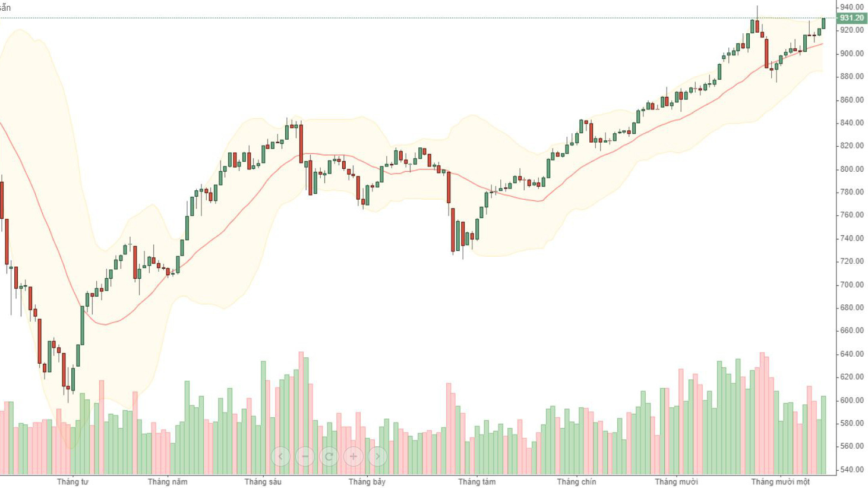Screen dimensions: 868x488
Task: Click the 540.00 label on price axis
Action: click(851, 470)
